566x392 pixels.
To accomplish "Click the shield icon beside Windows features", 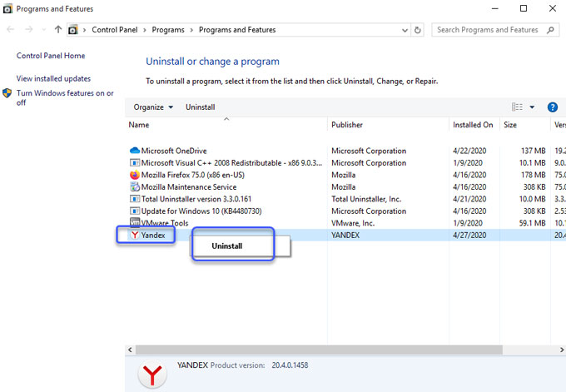I will [7, 93].
